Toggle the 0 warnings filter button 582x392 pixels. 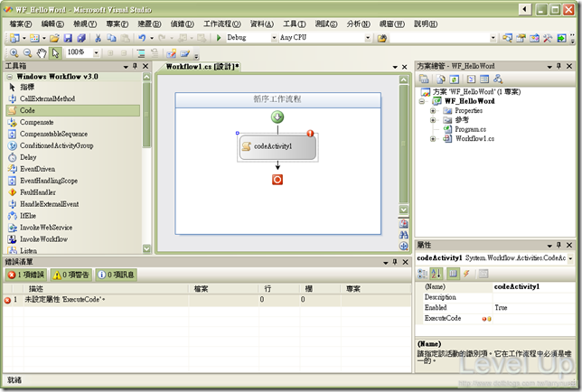click(x=71, y=275)
